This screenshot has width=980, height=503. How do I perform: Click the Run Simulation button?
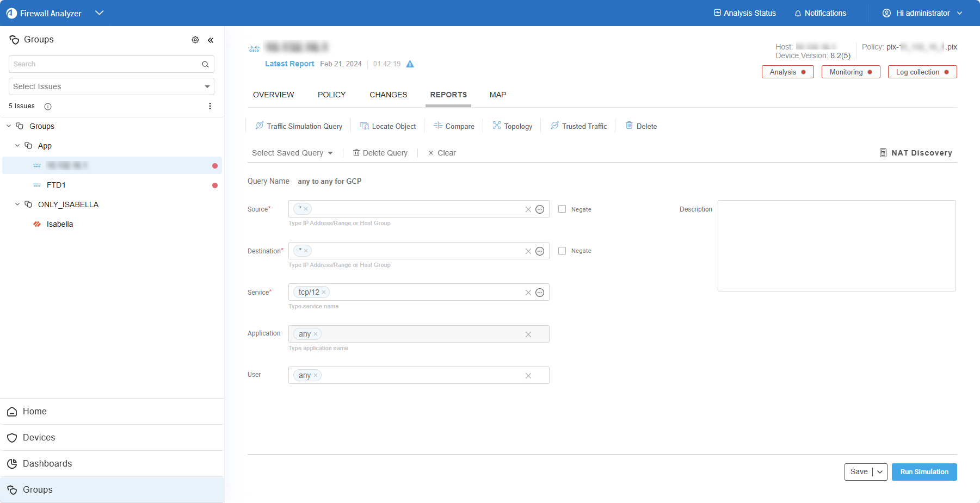924,472
